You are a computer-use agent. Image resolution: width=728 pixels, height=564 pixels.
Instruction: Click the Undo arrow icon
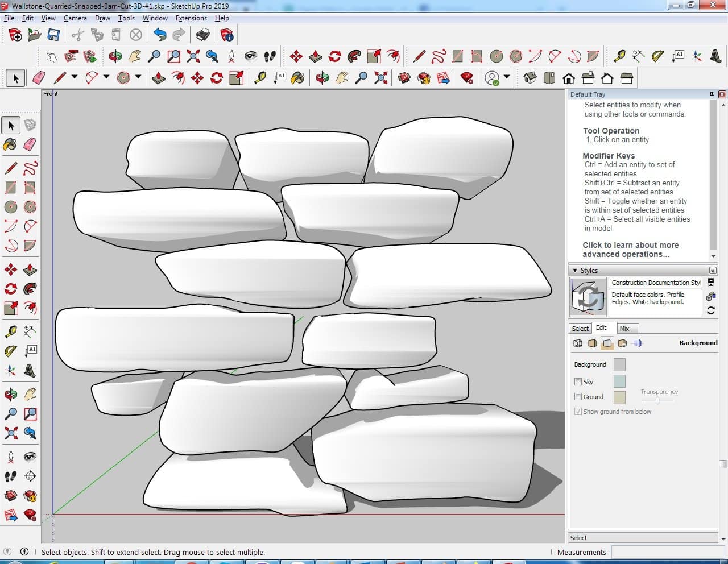160,35
